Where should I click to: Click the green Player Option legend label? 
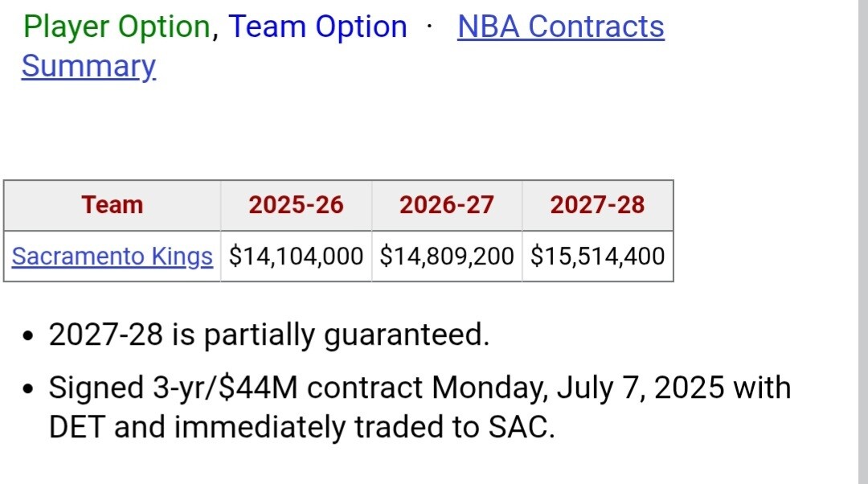tap(117, 27)
